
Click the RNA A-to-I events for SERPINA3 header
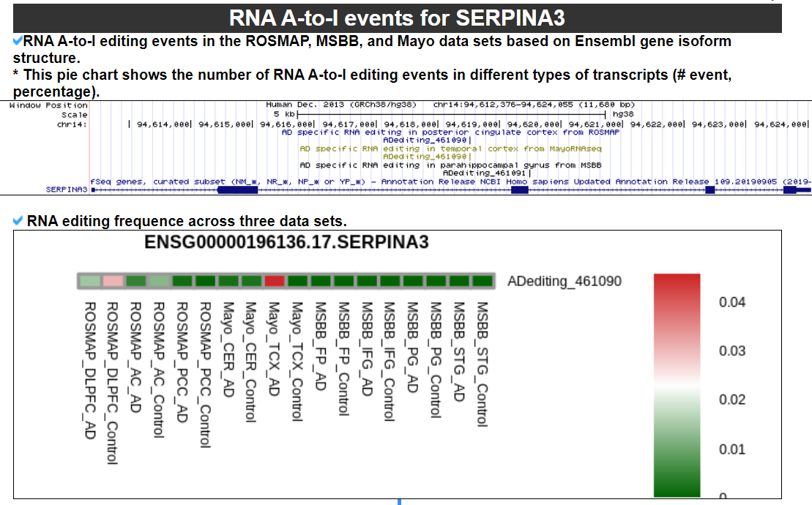coord(397,17)
